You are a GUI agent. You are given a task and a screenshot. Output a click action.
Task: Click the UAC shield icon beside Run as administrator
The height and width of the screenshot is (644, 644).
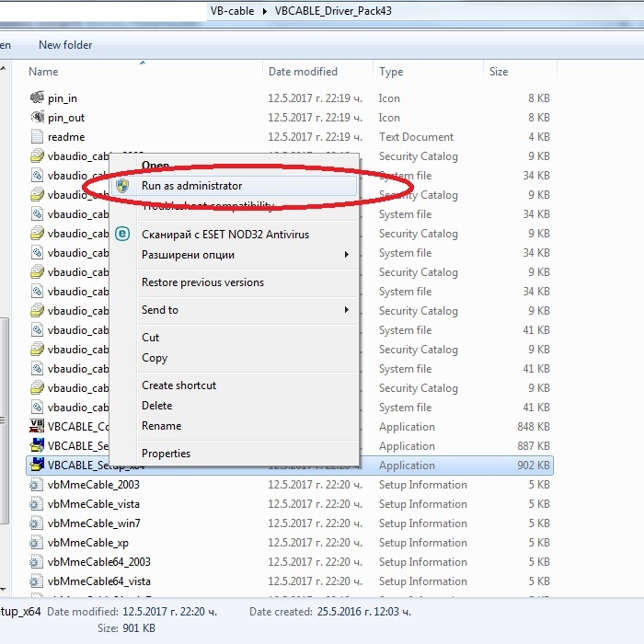coord(122,186)
